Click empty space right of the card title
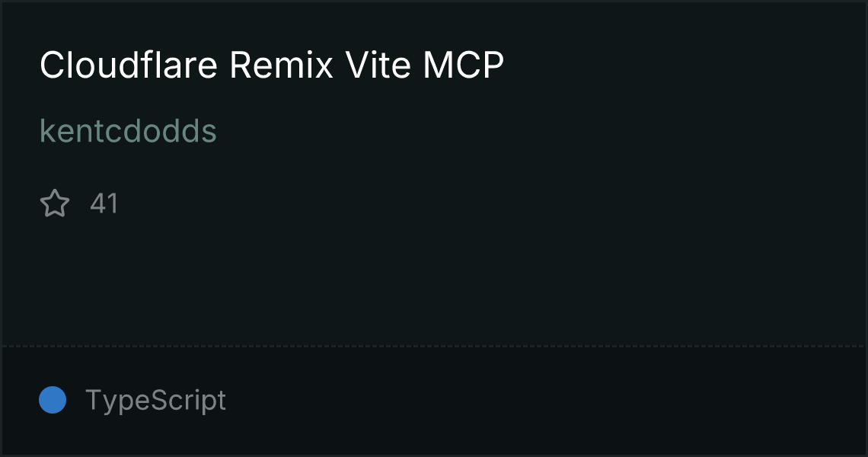The image size is (868, 457). pos(681,65)
